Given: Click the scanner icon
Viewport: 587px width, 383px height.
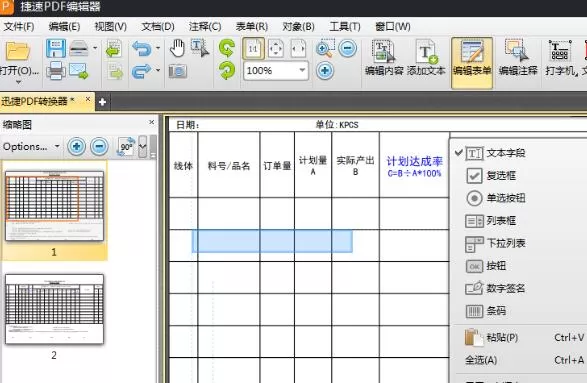Looking at the screenshot, I should 79,48.
